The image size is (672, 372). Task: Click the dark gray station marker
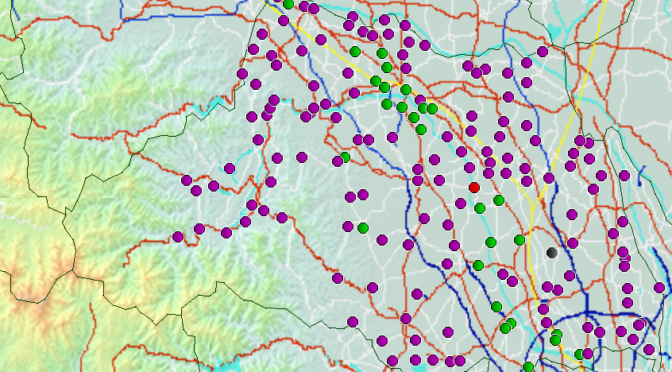click(552, 252)
